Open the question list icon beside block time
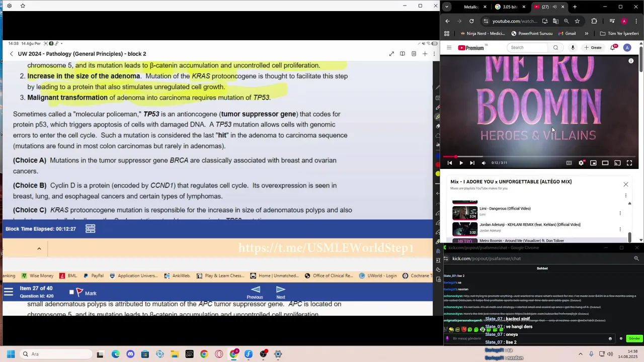The height and width of the screenshot is (362, 644). pyautogui.click(x=91, y=229)
